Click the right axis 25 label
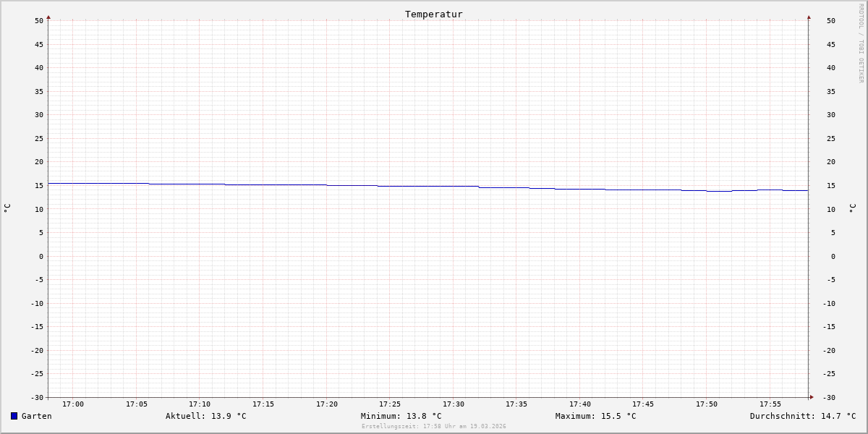 [x=831, y=138]
